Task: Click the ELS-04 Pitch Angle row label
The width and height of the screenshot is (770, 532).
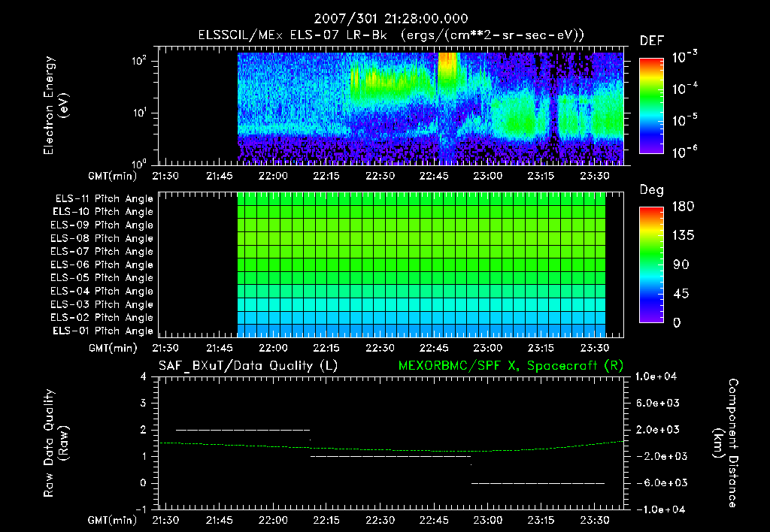Action: tap(102, 292)
